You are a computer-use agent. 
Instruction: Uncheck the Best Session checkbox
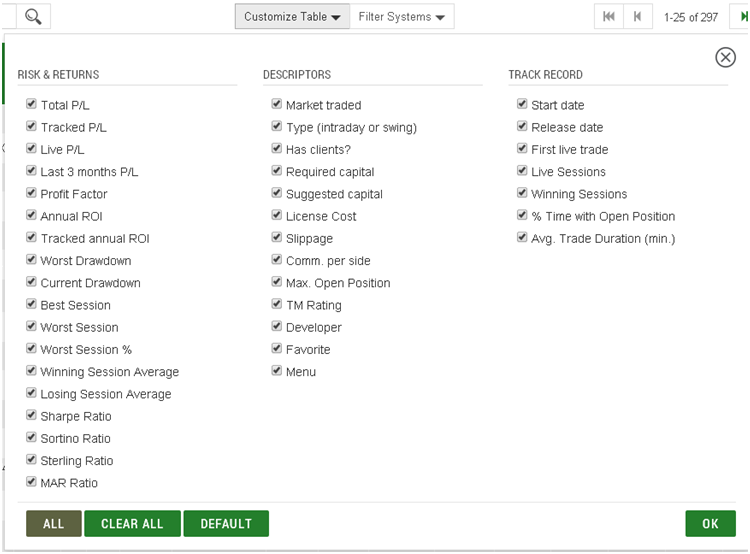tap(31, 304)
